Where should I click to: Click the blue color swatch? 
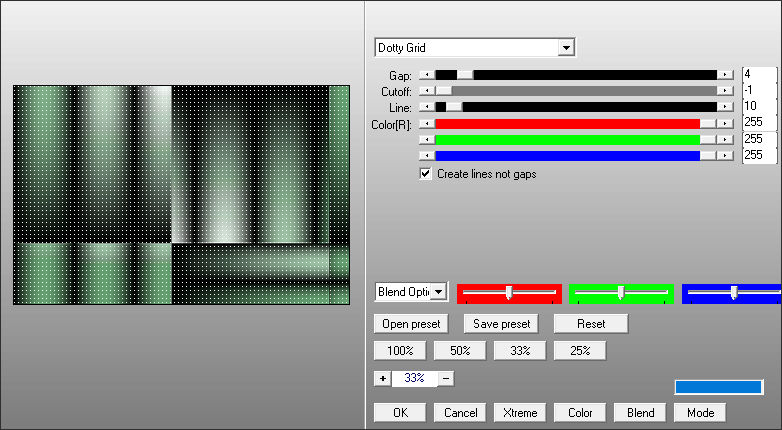pyautogui.click(x=718, y=387)
